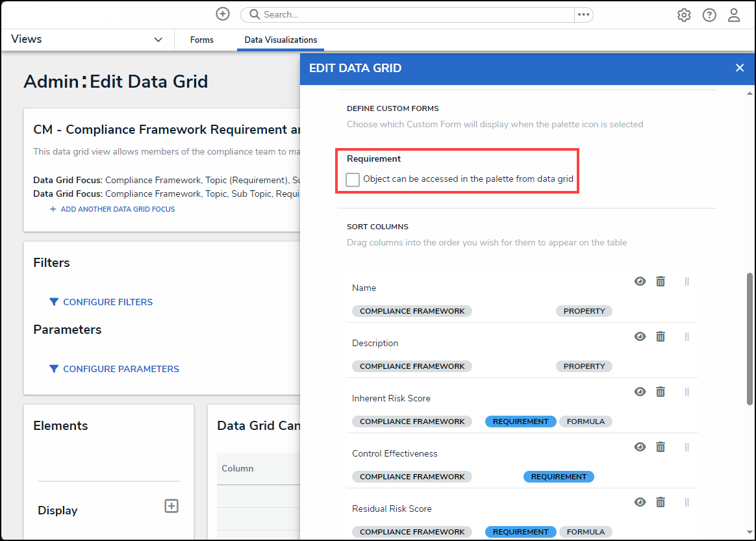756x541 pixels.
Task: Switch to the Forms tab
Action: pyautogui.click(x=202, y=40)
